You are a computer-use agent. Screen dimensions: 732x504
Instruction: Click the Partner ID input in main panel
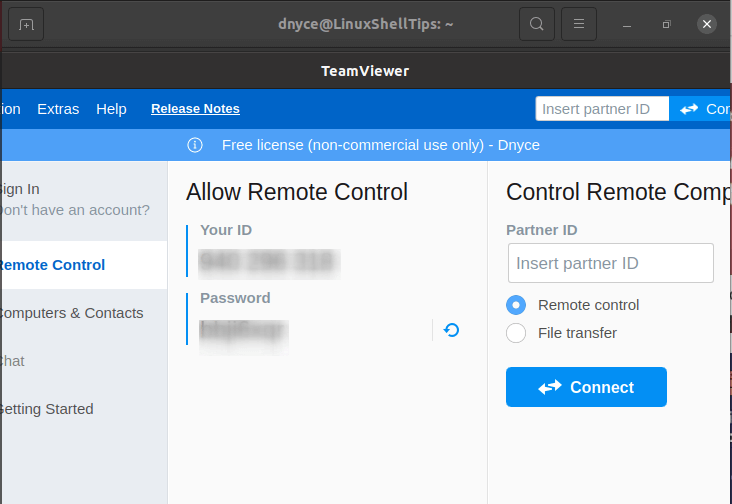[x=611, y=263]
